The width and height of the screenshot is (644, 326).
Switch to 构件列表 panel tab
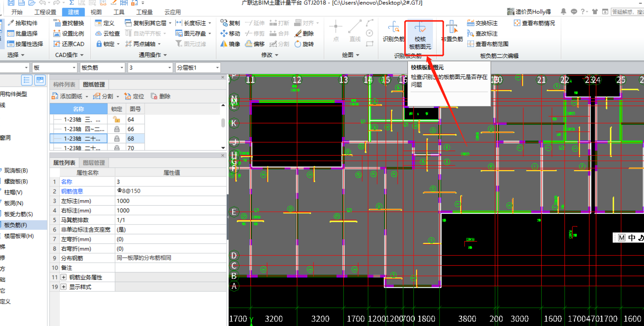coord(64,84)
